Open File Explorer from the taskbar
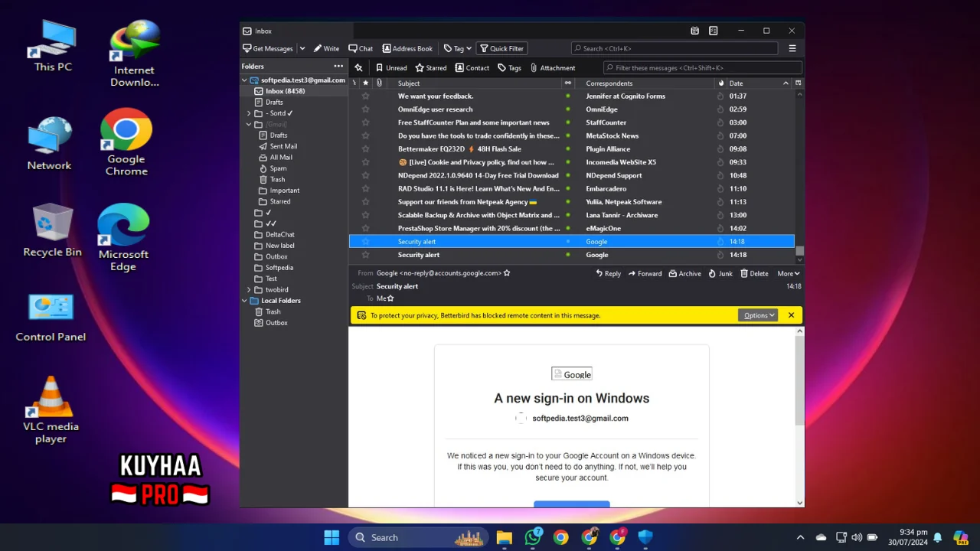The height and width of the screenshot is (551, 980). tap(504, 537)
